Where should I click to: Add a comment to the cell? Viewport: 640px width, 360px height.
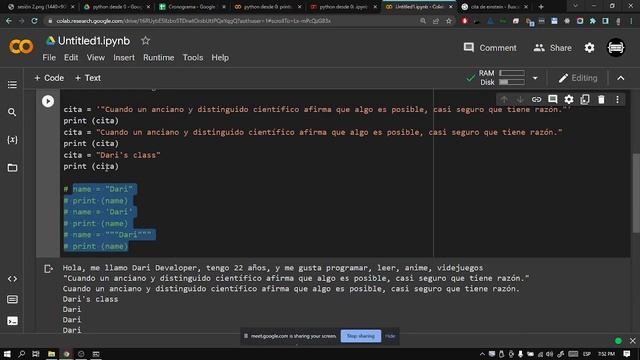(x=553, y=100)
